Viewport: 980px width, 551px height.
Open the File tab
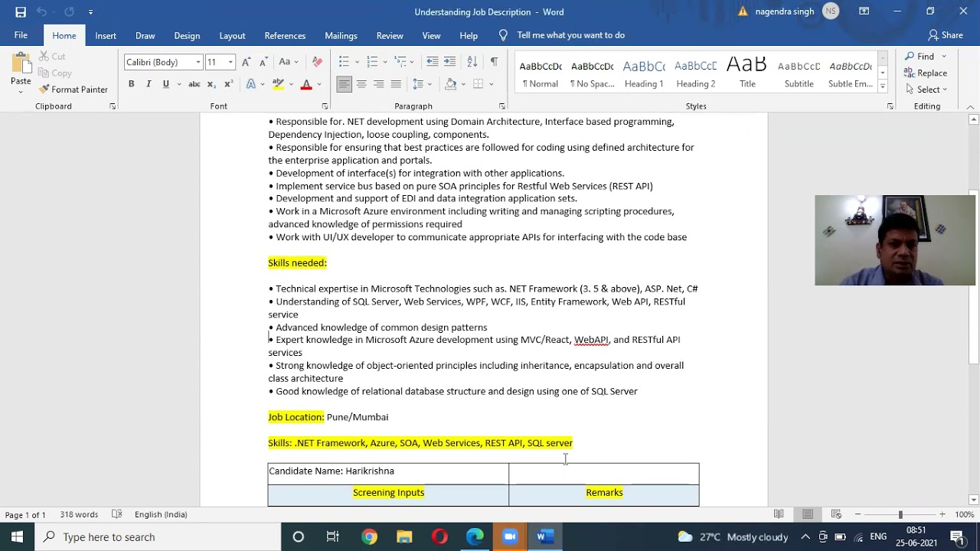[21, 35]
